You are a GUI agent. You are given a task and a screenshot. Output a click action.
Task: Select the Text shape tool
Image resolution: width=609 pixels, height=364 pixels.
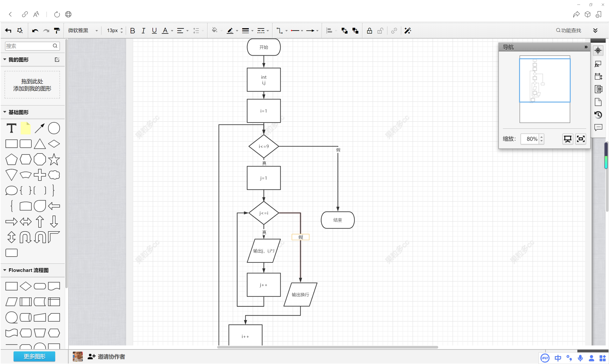(11, 128)
